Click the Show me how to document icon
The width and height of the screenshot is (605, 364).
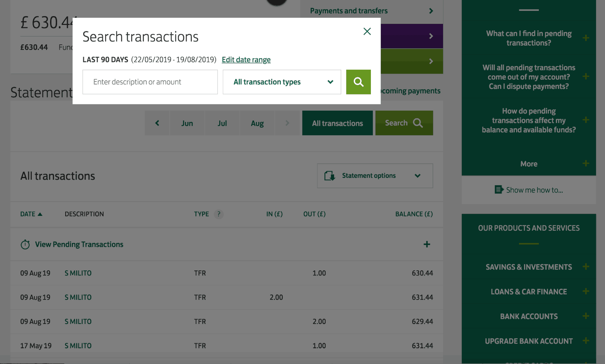click(499, 189)
